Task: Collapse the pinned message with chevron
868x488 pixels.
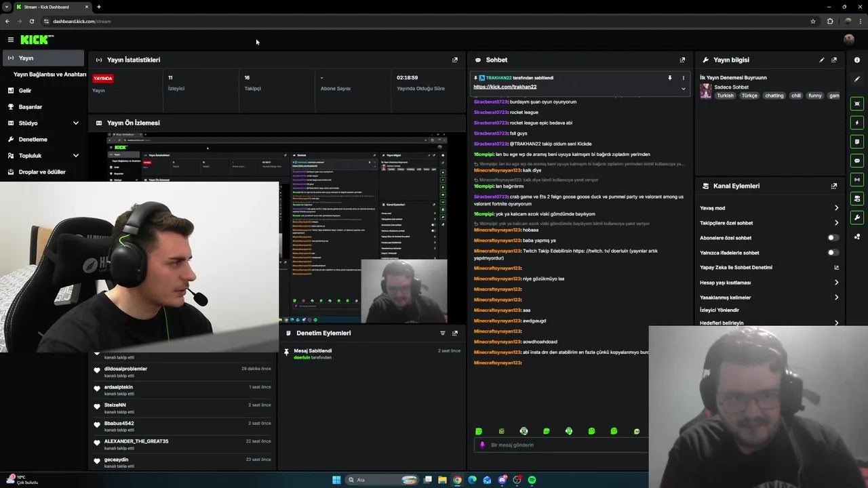Action: 683,88
